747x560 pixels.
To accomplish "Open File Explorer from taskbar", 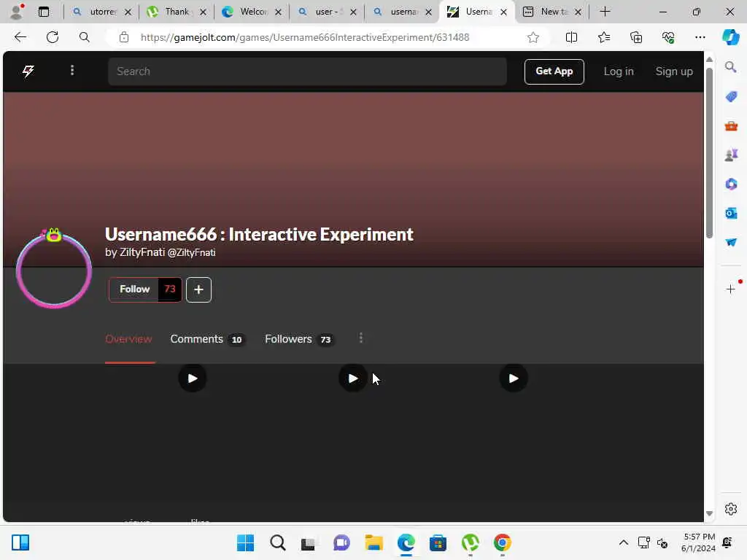I will [x=374, y=542].
